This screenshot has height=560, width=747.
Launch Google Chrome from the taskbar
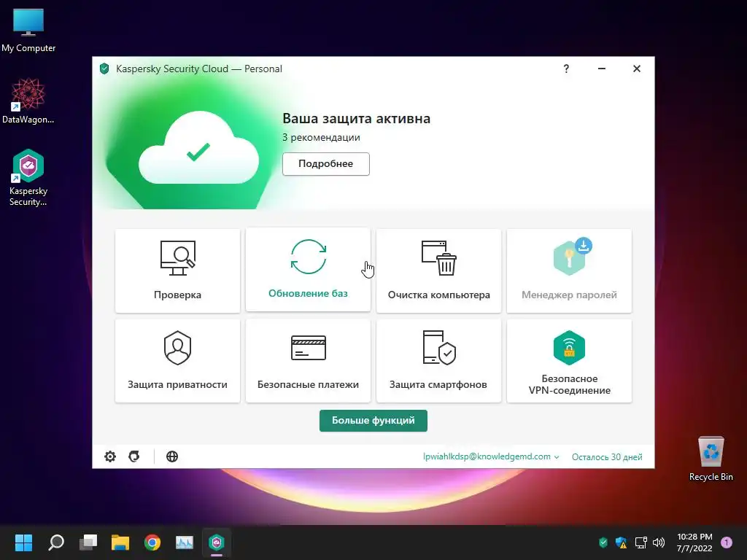tap(152, 542)
